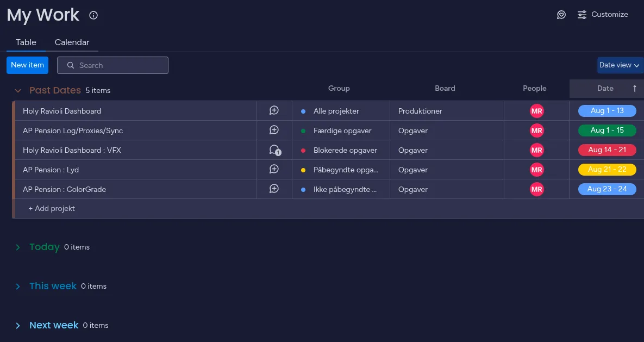644x342 pixels.
Task: Expand the Next week group
Action: [x=18, y=326]
